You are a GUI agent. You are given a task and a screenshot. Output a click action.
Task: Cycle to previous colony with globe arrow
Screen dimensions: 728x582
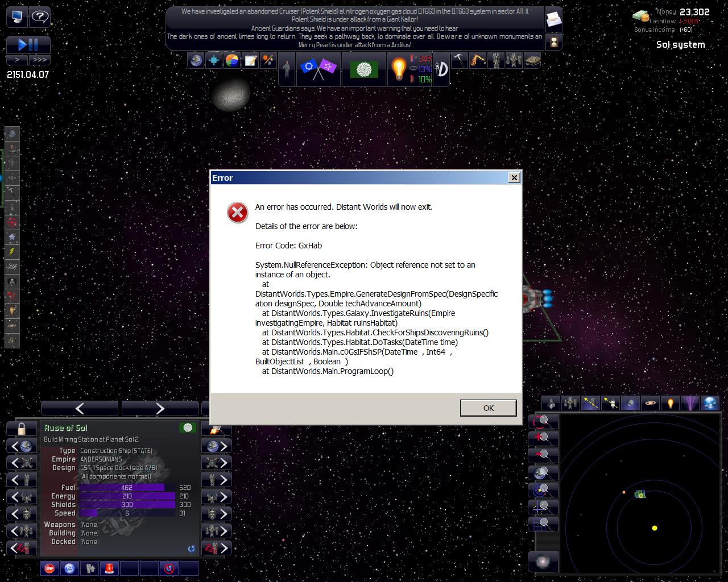coord(22,446)
